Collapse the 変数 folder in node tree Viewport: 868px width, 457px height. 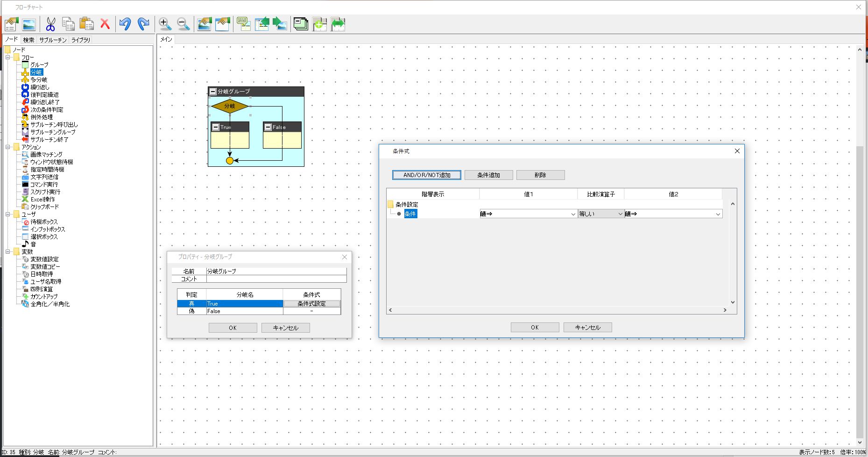(8, 252)
